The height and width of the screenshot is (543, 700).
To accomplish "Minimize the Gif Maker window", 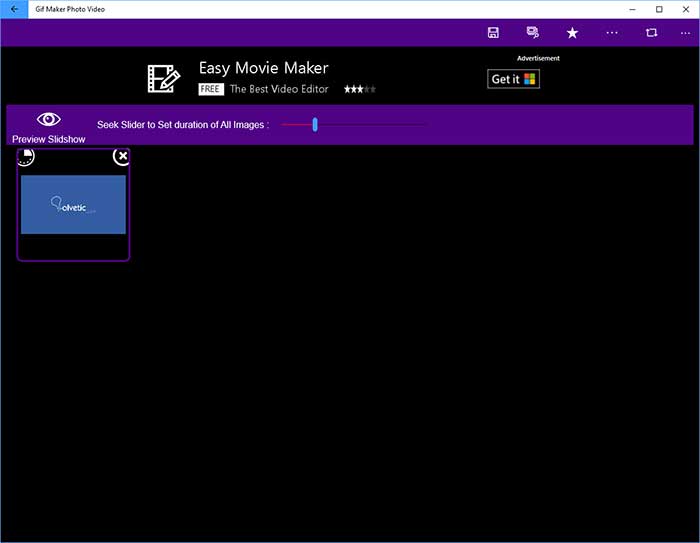I will (632, 9).
